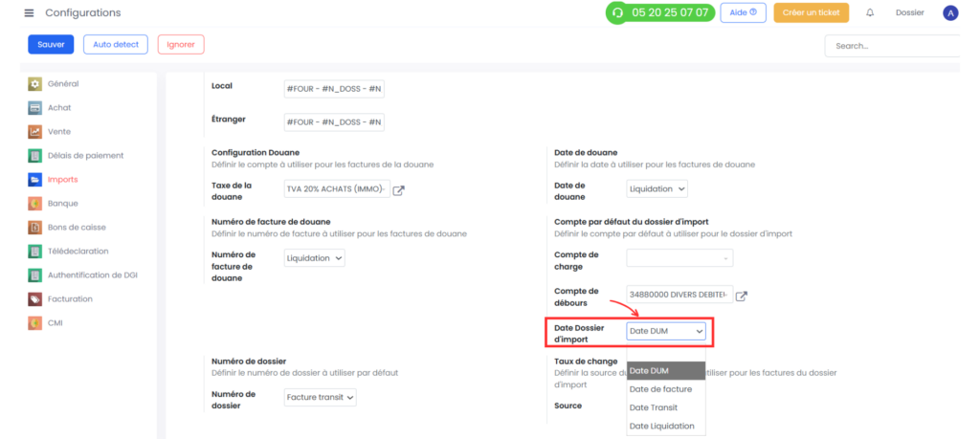This screenshot has height=439, width=980.
Task: Expand Numéro de facture de douane dropdown
Action: coord(314,258)
